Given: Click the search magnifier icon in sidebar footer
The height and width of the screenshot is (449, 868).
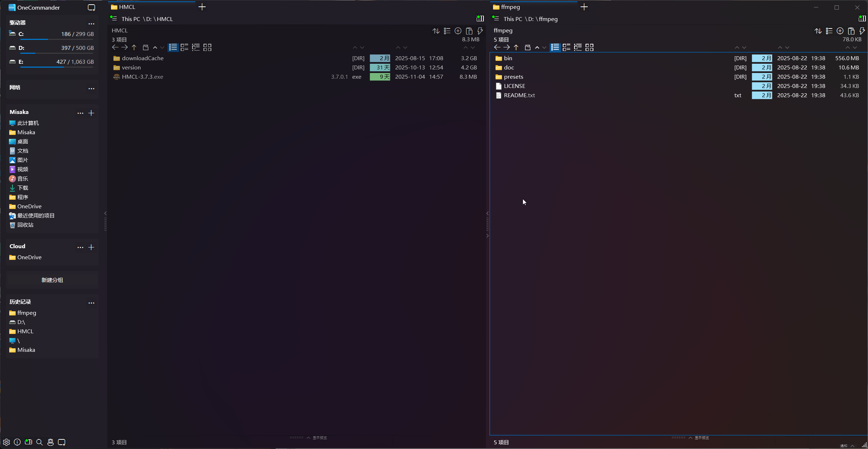Looking at the screenshot, I should 39,442.
